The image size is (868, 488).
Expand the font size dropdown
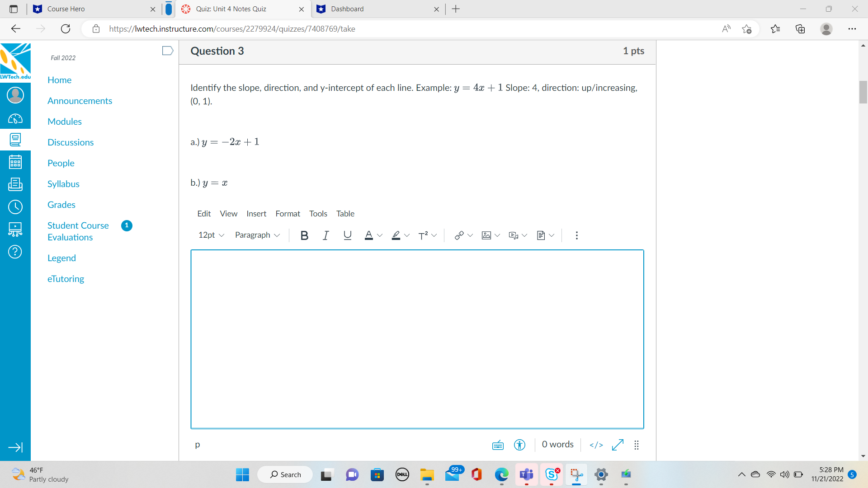[212, 235]
